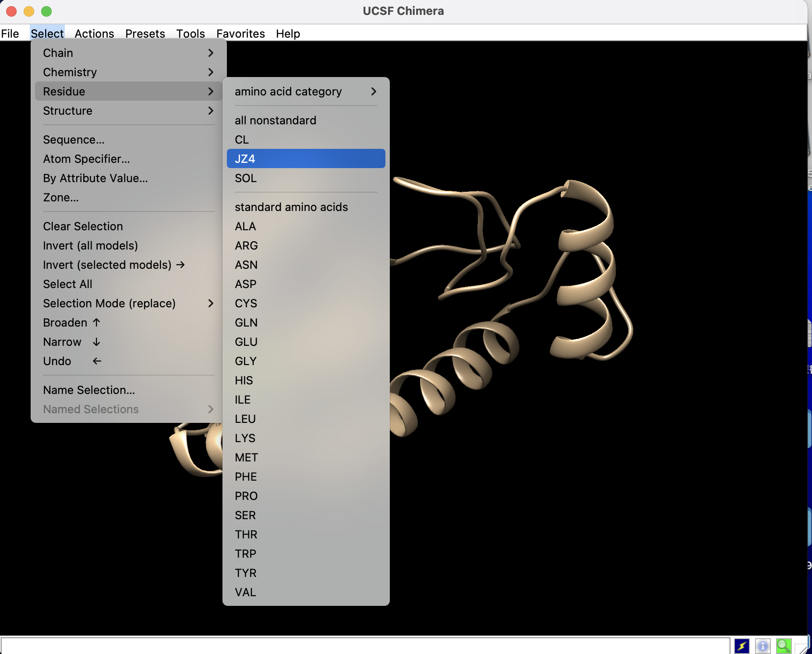The image size is (812, 654).
Task: Expand the Chemistry submenu
Action: click(x=128, y=72)
